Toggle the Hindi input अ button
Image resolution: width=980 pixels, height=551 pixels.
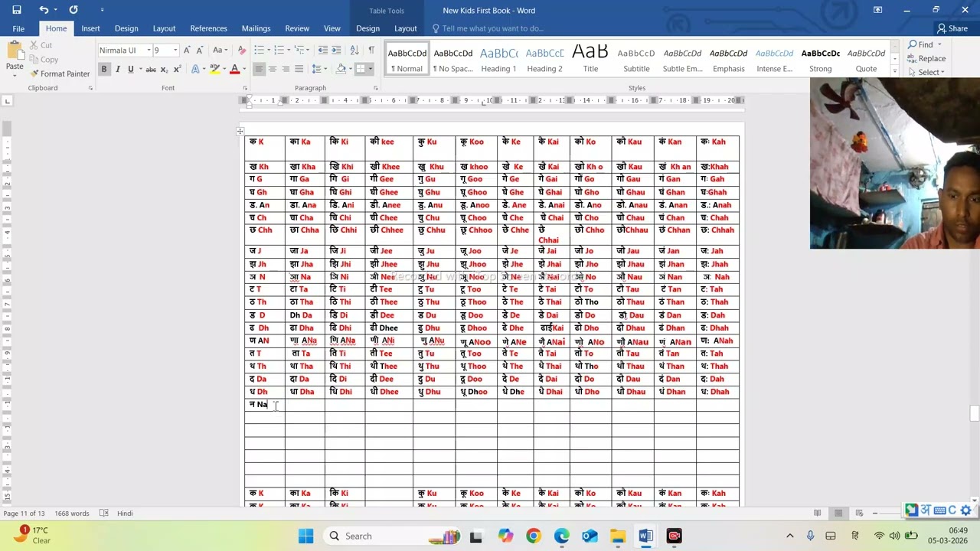coord(925,510)
